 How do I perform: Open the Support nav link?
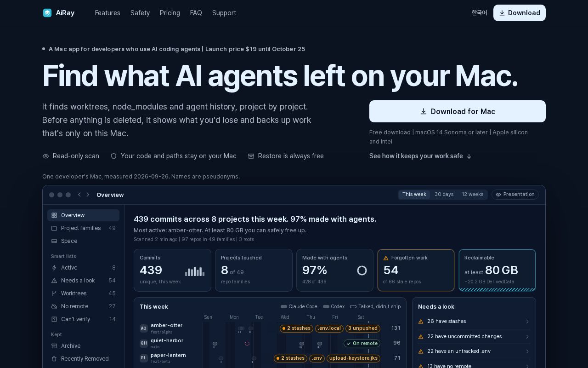224,13
